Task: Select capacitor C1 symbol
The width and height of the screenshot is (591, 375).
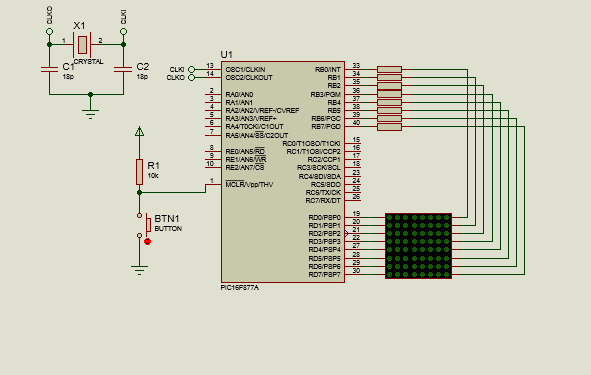Action: (x=49, y=69)
